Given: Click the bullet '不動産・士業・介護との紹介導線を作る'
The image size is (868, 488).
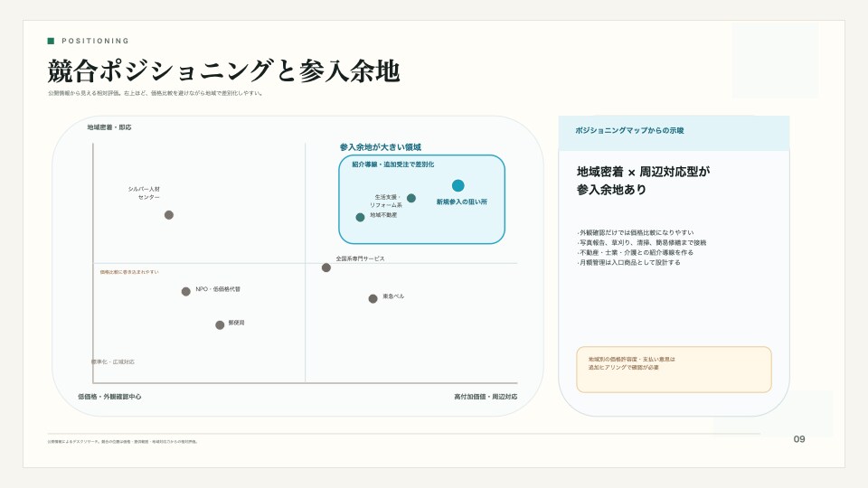Looking at the screenshot, I should coord(635,252).
